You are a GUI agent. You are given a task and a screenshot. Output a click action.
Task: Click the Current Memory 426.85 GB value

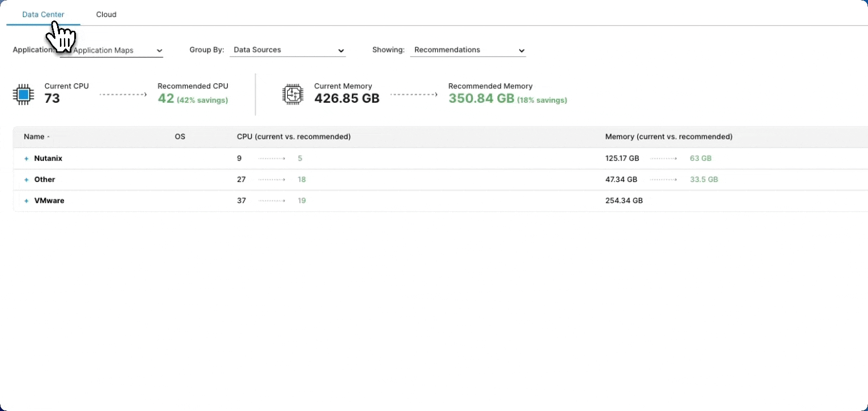pos(347,99)
